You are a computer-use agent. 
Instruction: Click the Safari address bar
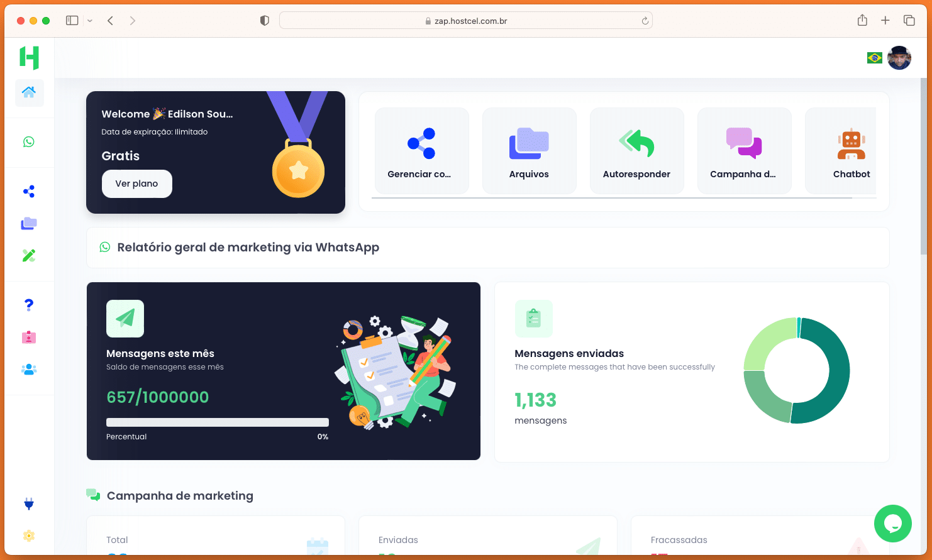466,21
